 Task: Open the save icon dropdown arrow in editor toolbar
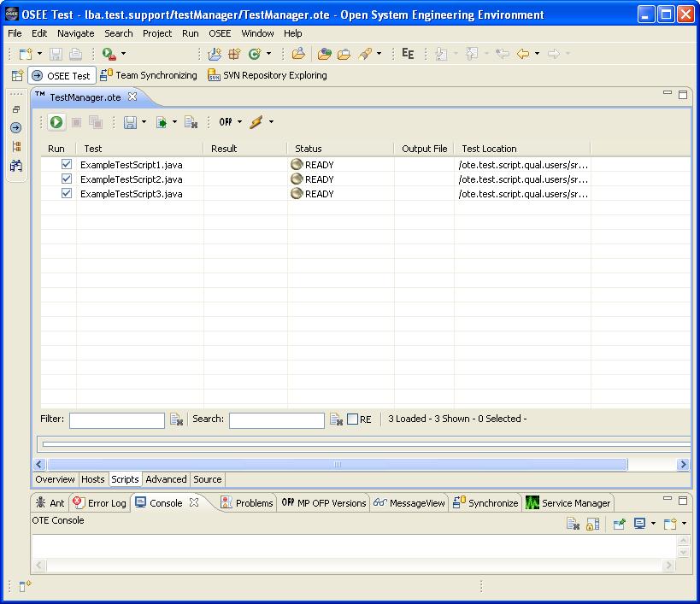(144, 122)
